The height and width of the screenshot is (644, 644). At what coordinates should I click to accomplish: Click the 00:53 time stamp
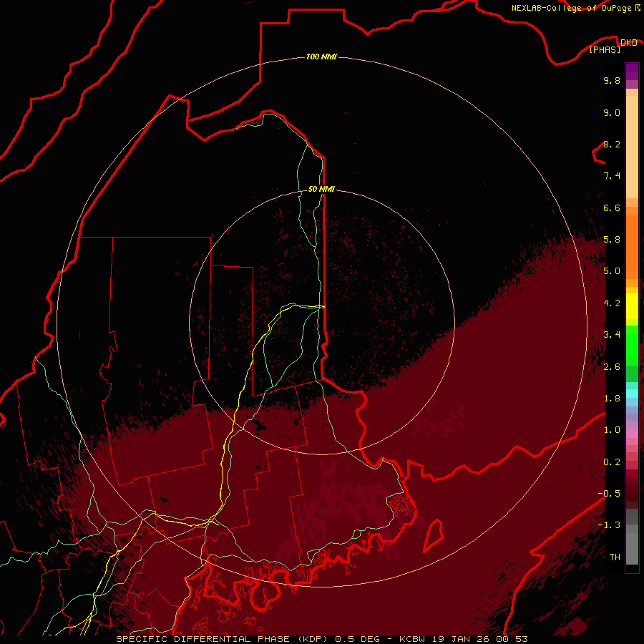tap(512, 639)
